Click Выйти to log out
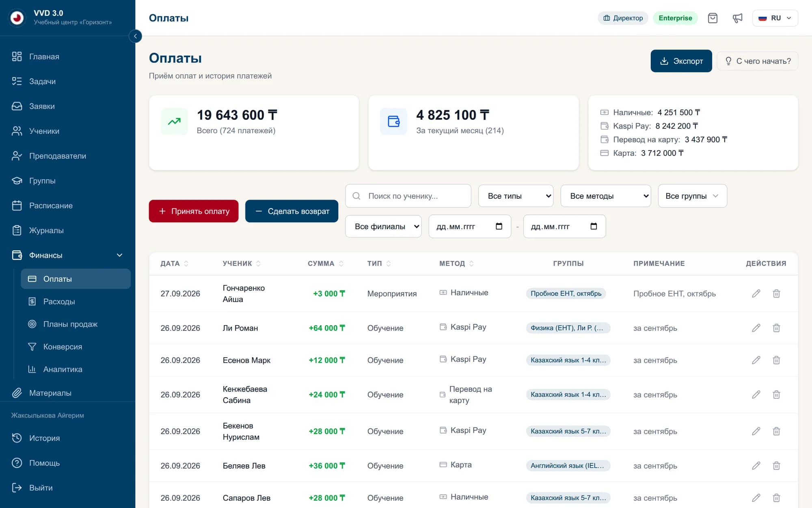 (67, 488)
